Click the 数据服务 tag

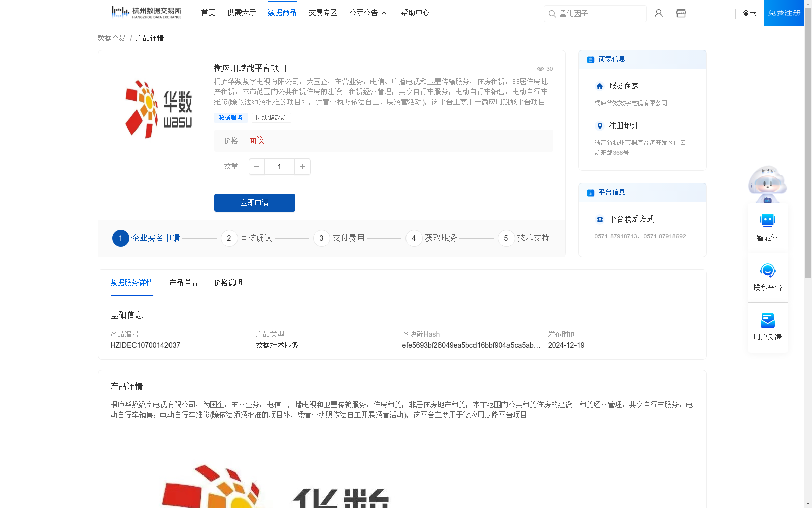coord(230,118)
